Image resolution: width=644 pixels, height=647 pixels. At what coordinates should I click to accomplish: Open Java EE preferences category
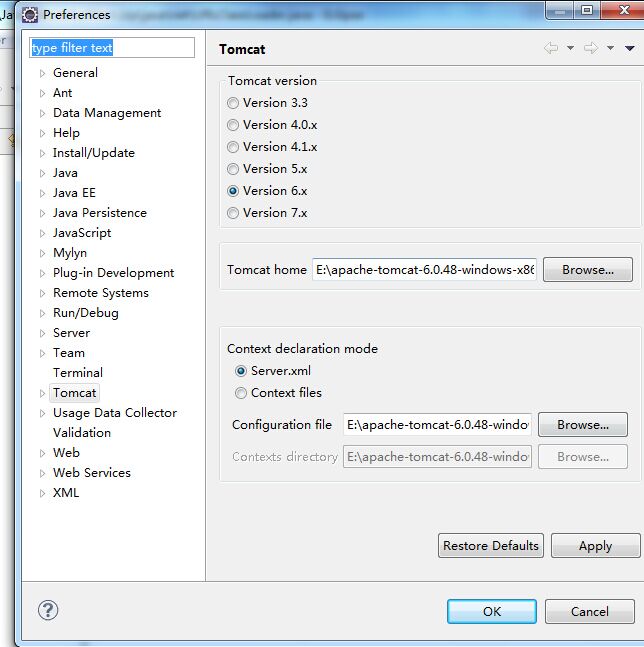[x=74, y=193]
